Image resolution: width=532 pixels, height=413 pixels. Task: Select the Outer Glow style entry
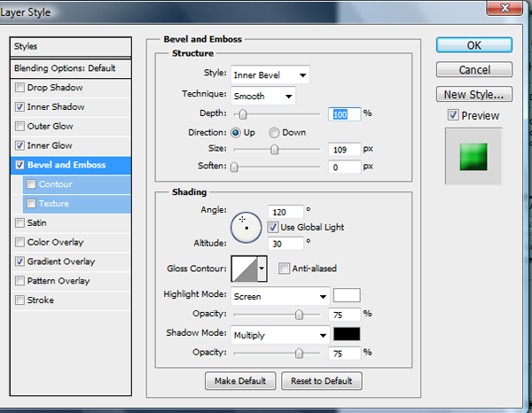[51, 126]
